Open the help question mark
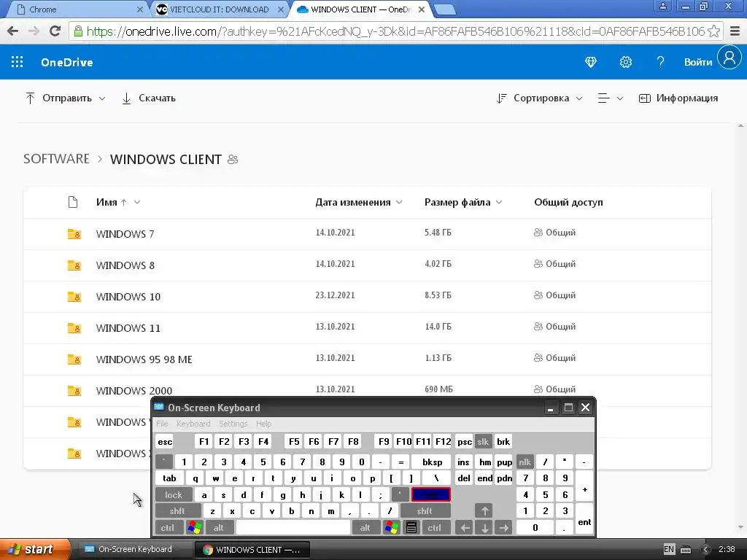This screenshot has width=747, height=560. (660, 62)
